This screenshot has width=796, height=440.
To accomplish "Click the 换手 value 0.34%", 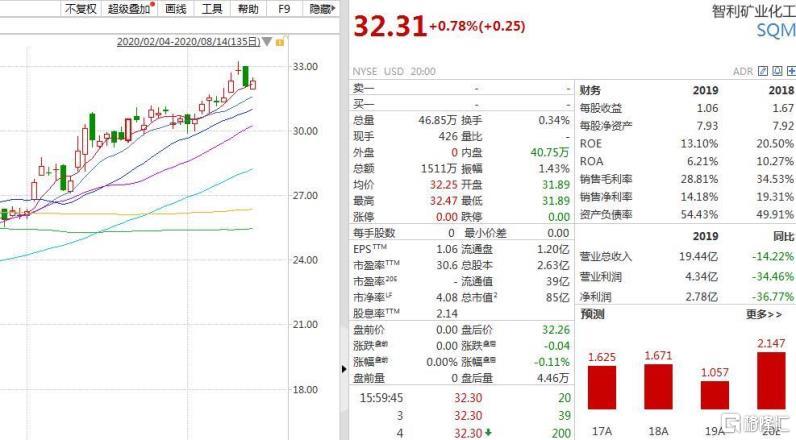I will (x=554, y=120).
